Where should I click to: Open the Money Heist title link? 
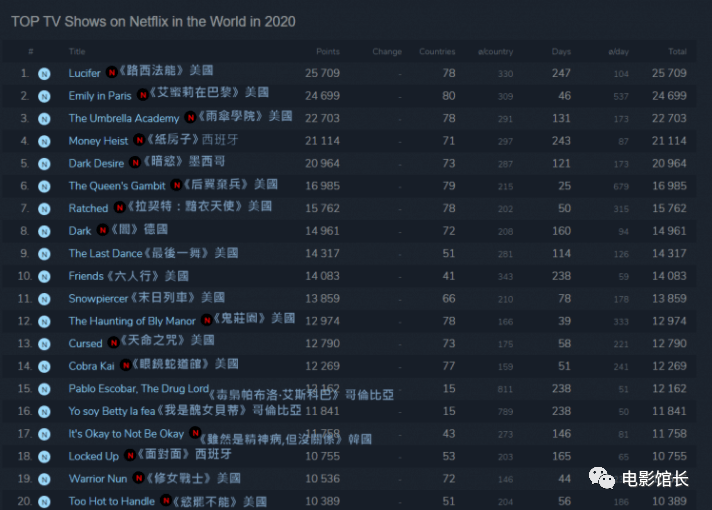[x=99, y=141]
